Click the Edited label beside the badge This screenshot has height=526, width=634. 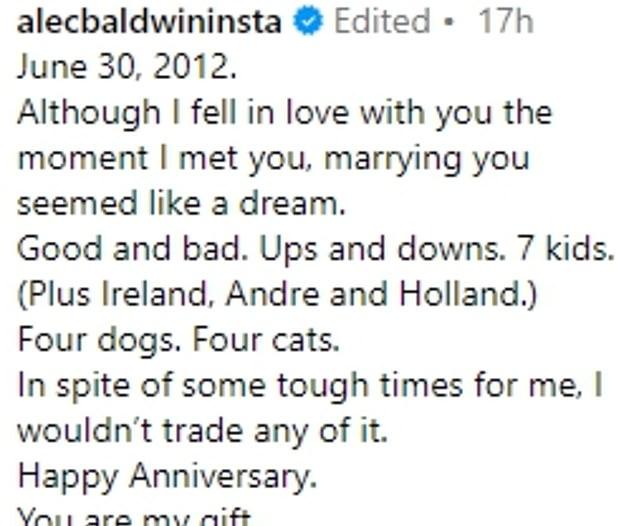382,21
